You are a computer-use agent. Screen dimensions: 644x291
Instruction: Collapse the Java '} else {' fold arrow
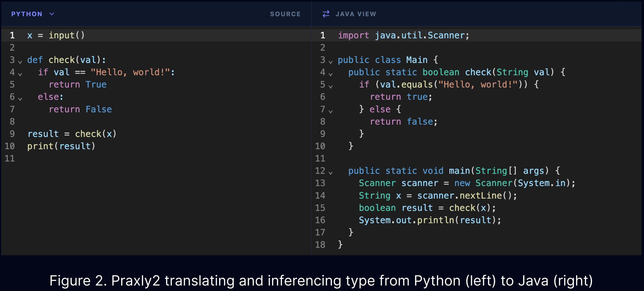331,112
